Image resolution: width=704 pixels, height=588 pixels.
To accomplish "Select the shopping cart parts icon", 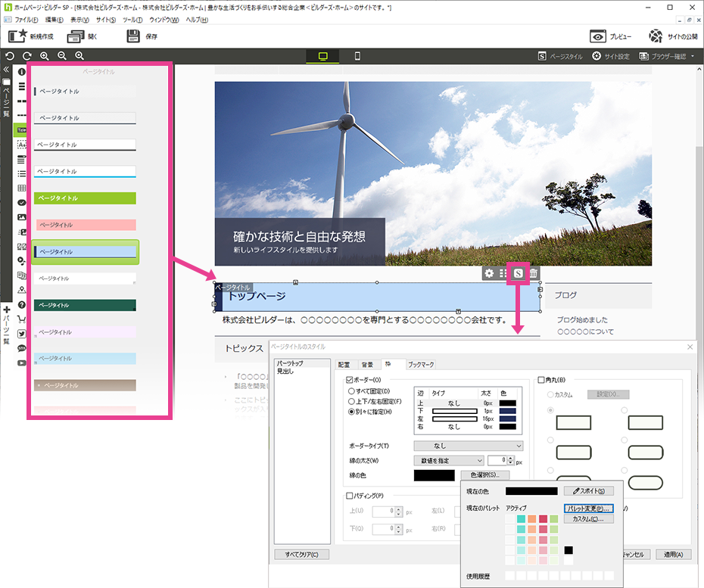I will click(x=21, y=319).
